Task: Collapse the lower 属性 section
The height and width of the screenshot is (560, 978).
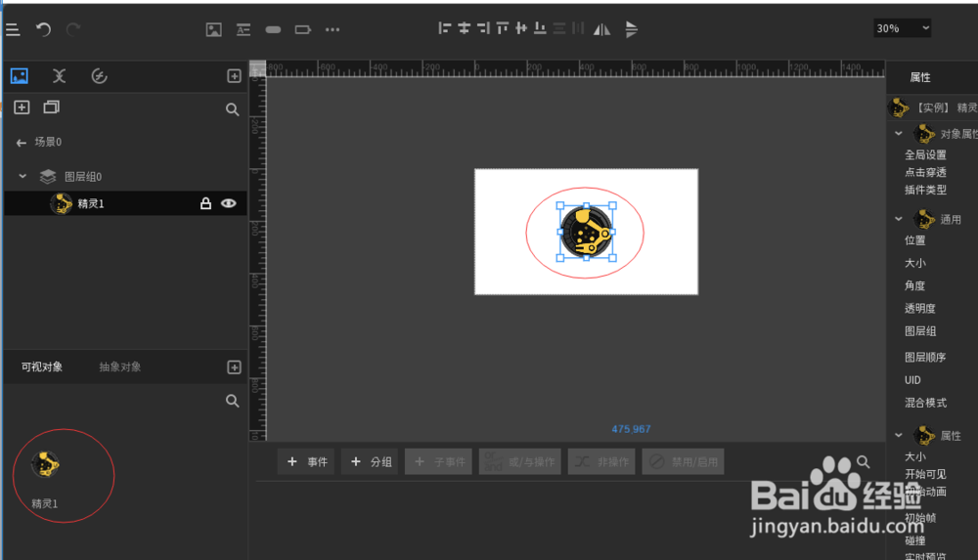Action: (x=898, y=435)
